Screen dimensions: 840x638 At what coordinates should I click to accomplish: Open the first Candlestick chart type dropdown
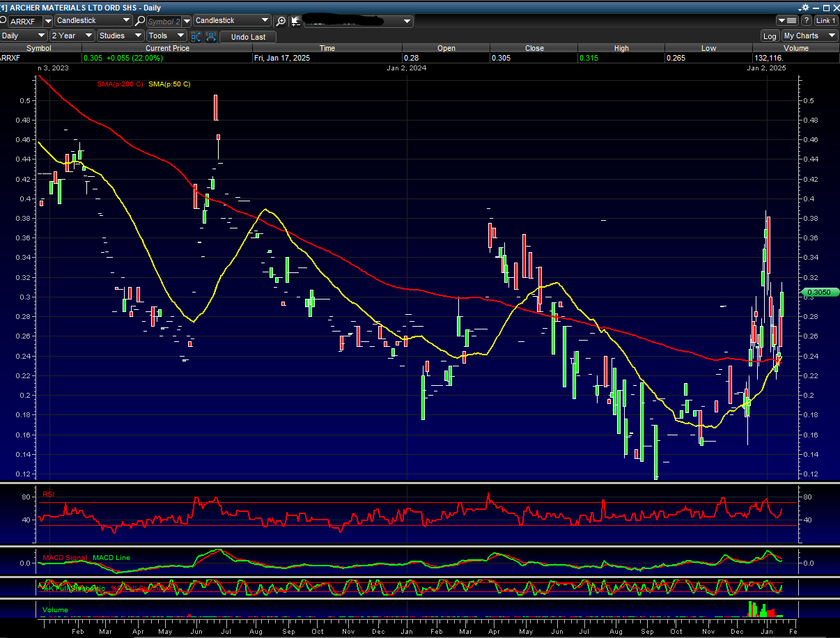click(x=93, y=21)
